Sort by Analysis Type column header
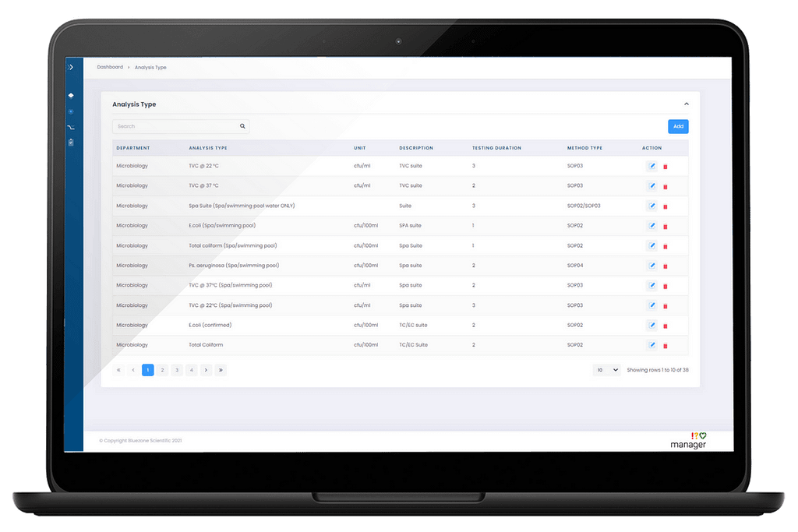 207,148
